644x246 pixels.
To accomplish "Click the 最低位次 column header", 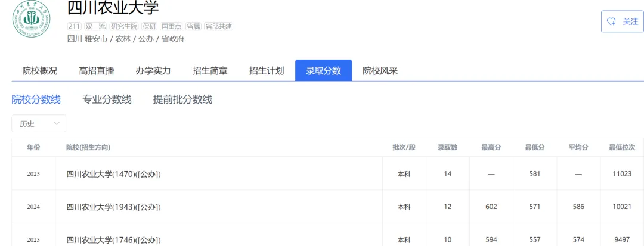I will (622, 147).
